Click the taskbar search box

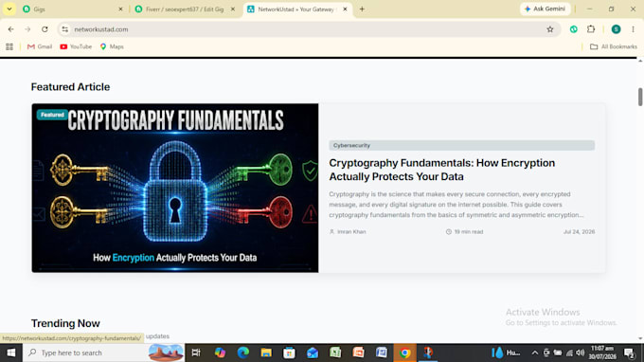(x=103, y=353)
